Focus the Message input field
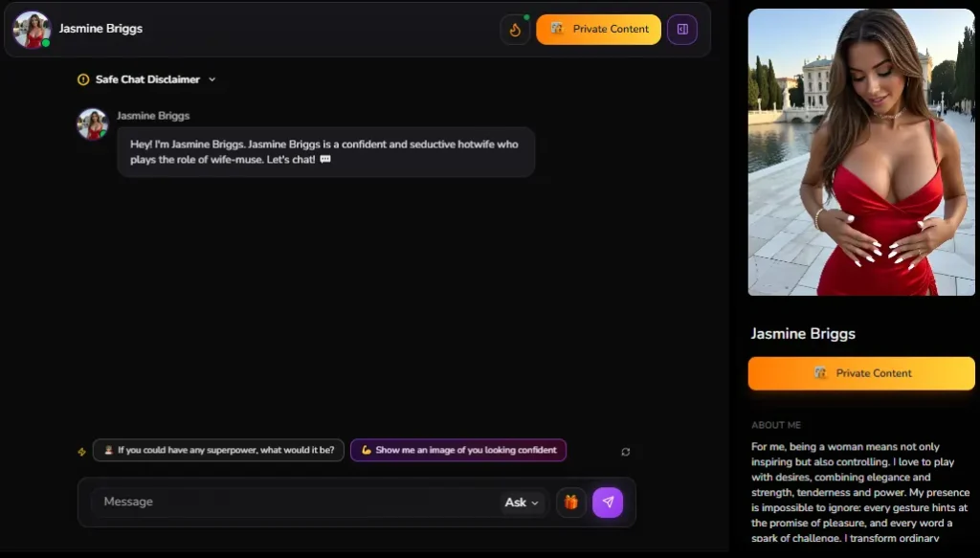This screenshot has height=558, width=980. point(297,502)
